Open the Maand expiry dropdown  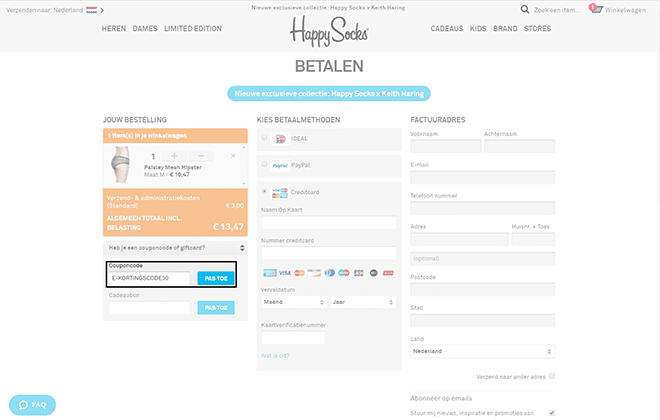294,302
